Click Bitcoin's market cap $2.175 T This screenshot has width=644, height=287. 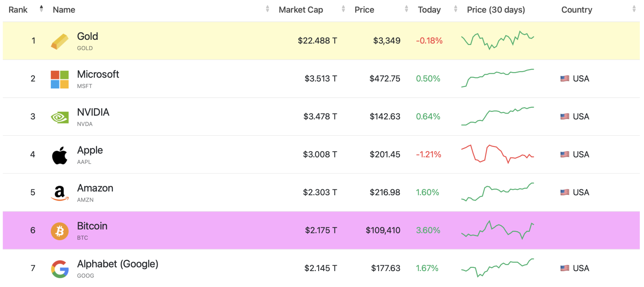point(321,230)
